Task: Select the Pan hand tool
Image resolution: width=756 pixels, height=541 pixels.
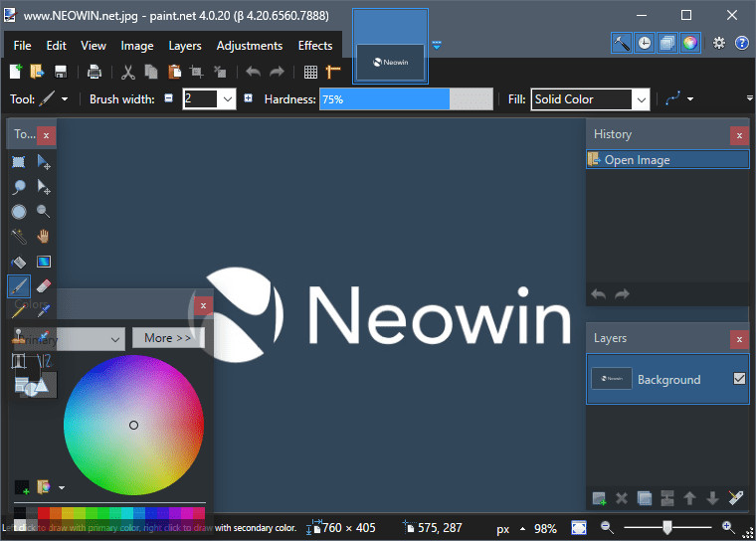Action: coord(44,237)
